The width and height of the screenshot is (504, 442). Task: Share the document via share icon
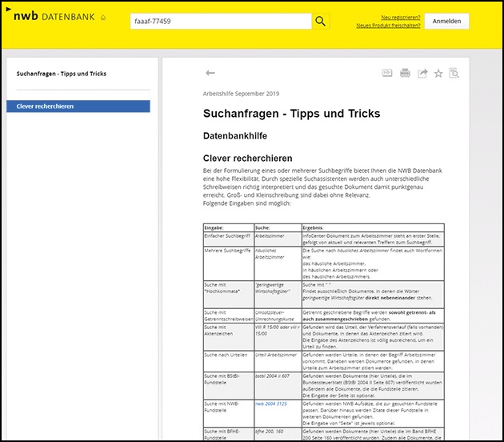[x=422, y=74]
